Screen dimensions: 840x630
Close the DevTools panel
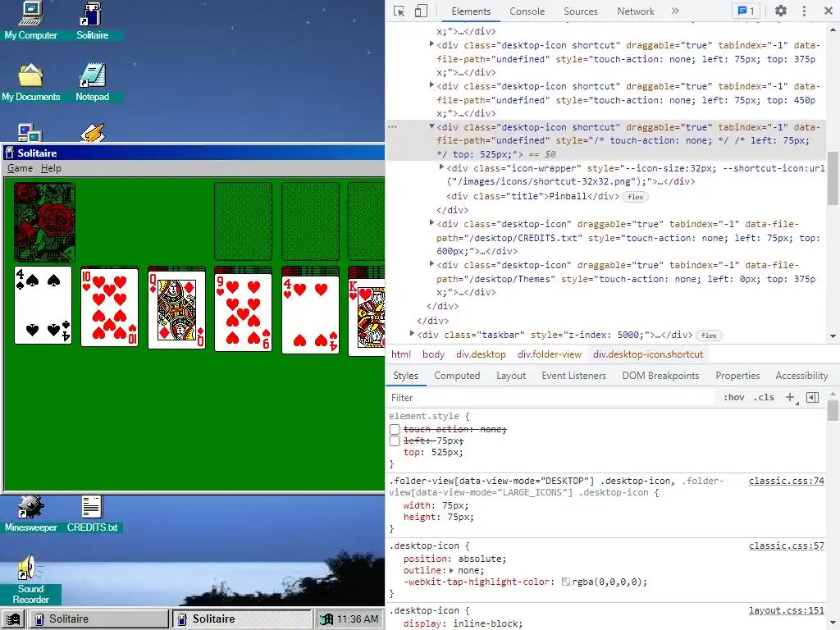(829, 11)
